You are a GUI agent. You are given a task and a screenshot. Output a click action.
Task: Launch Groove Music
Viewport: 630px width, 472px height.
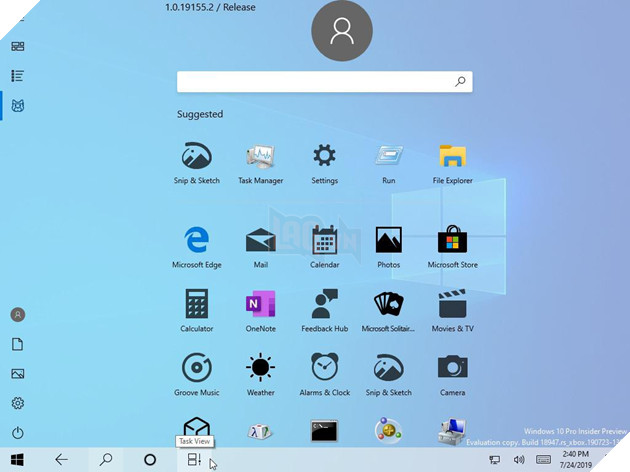[x=196, y=374]
